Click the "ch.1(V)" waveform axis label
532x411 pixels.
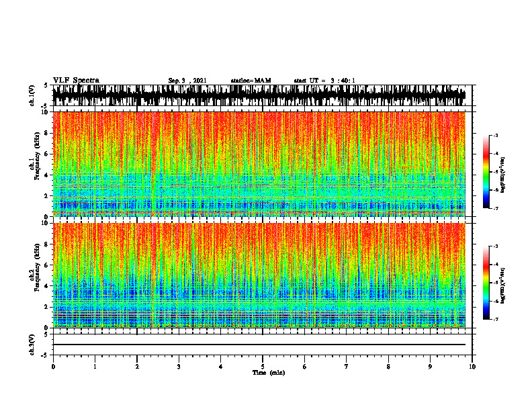(x=32, y=95)
